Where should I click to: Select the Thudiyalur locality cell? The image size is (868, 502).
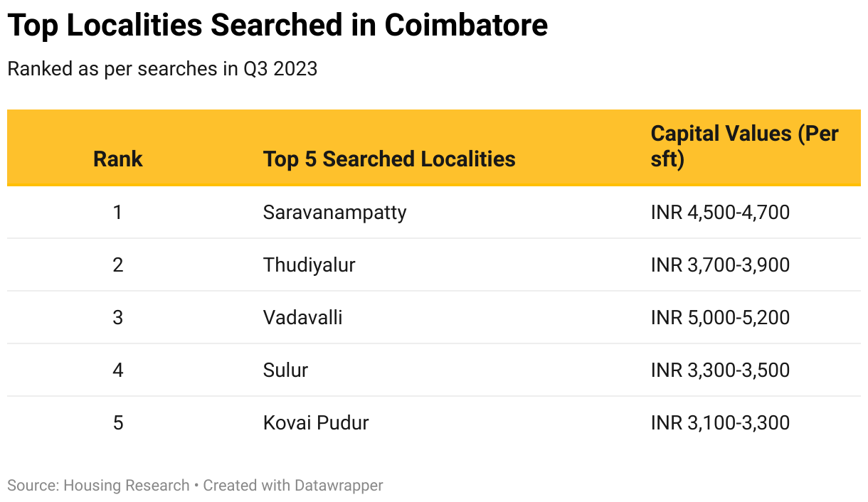click(309, 265)
